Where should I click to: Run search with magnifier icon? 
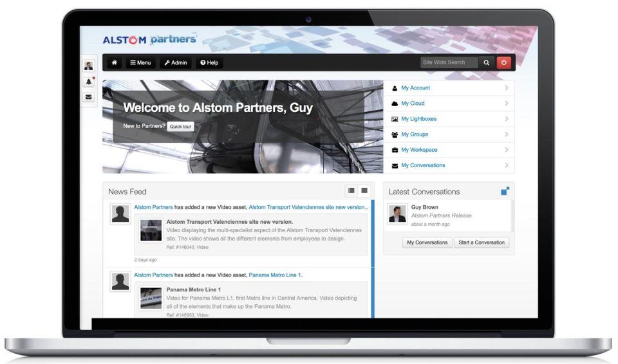pos(487,62)
